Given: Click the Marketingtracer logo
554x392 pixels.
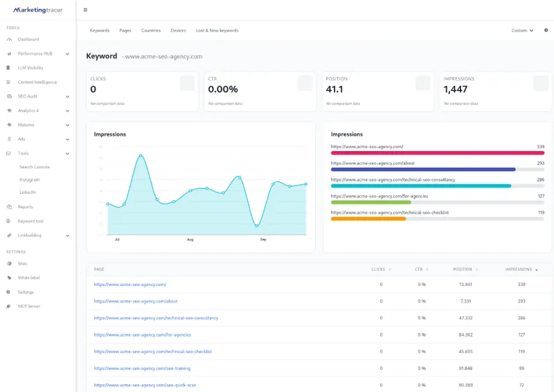Looking at the screenshot, I should pos(38,10).
